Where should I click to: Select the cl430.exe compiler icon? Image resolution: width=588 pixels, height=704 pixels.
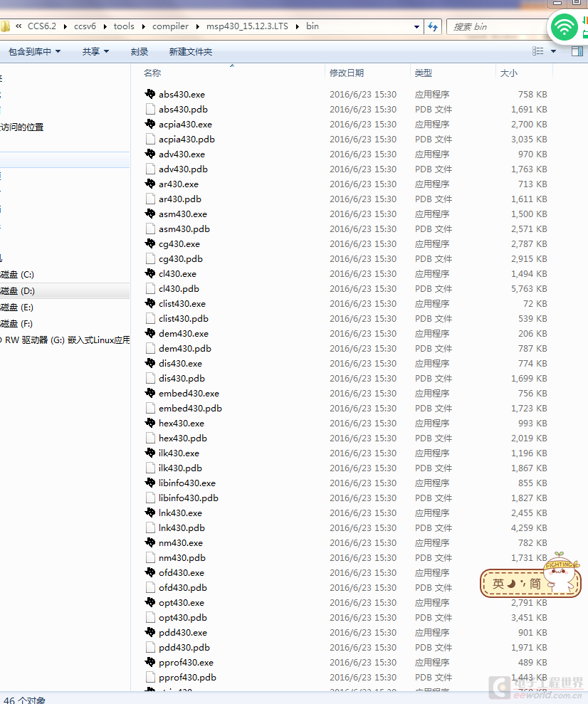click(150, 273)
